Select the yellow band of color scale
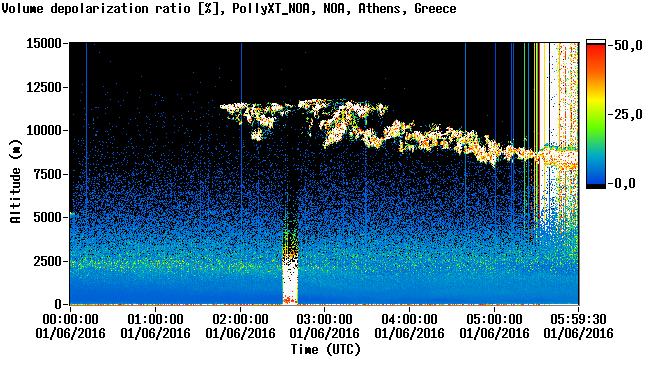665x389 pixels. pyautogui.click(x=596, y=100)
